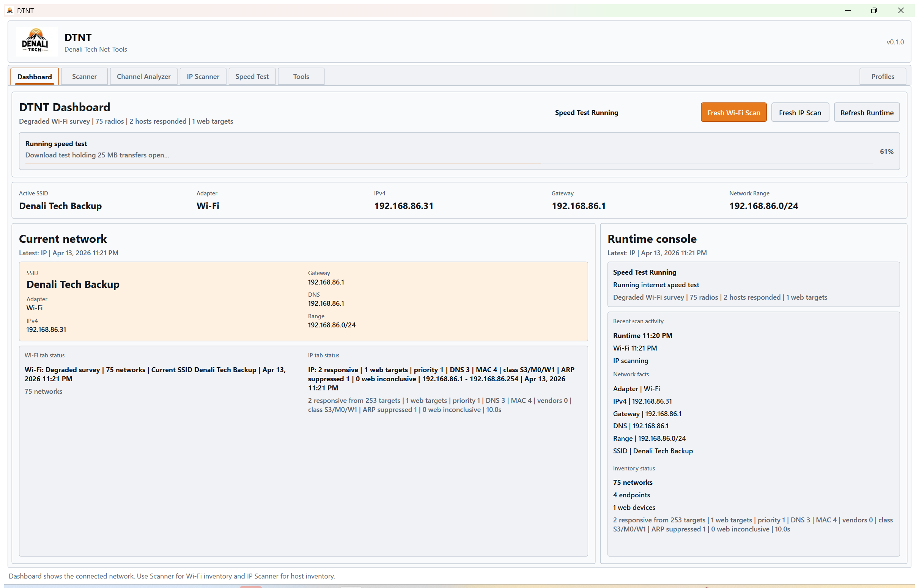Switch to the Scanner tab
The image size is (919, 588).
(84, 76)
